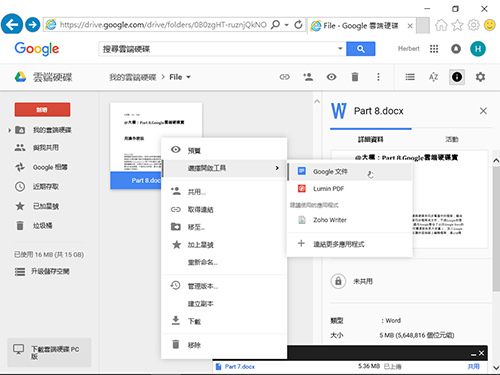Switch to the Activity tab

click(452, 139)
